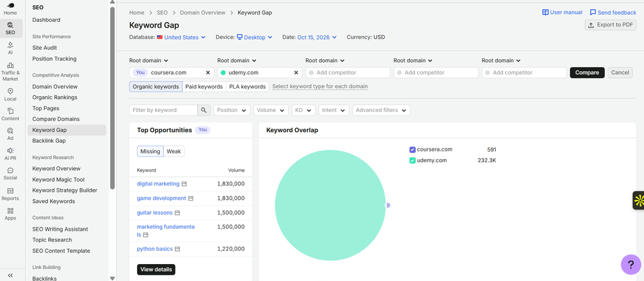Open the Oct 15, 2026 date dropdown
Image resolution: width=644 pixels, height=281 pixels.
[x=317, y=37]
